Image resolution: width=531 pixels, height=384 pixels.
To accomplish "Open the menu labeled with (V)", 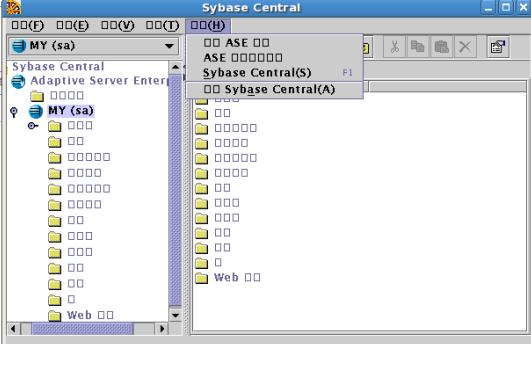I will [118, 25].
